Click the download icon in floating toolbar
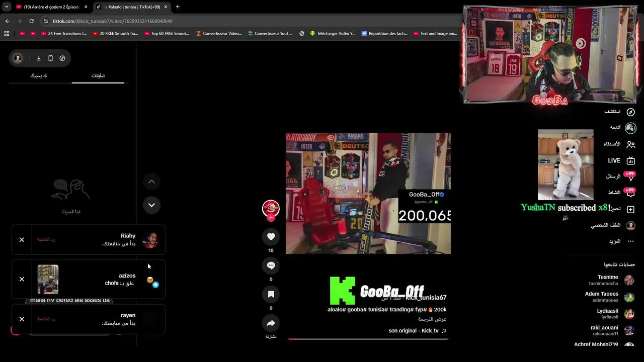 (x=39, y=58)
